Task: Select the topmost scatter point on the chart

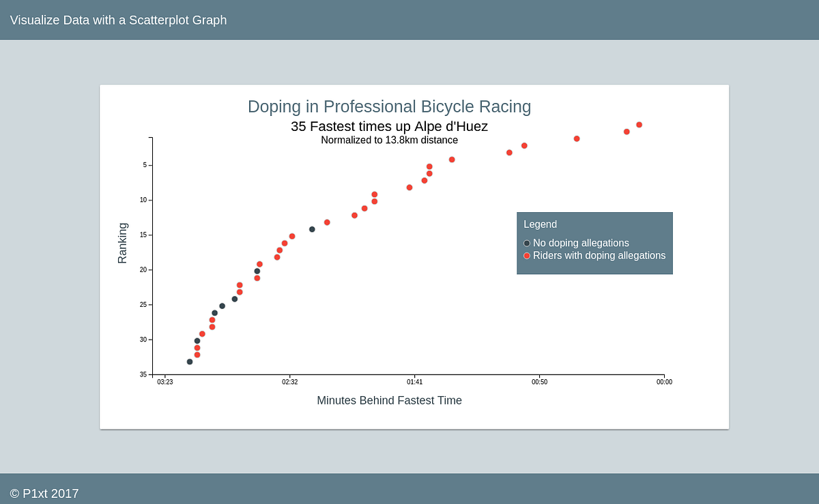Action: [x=640, y=124]
